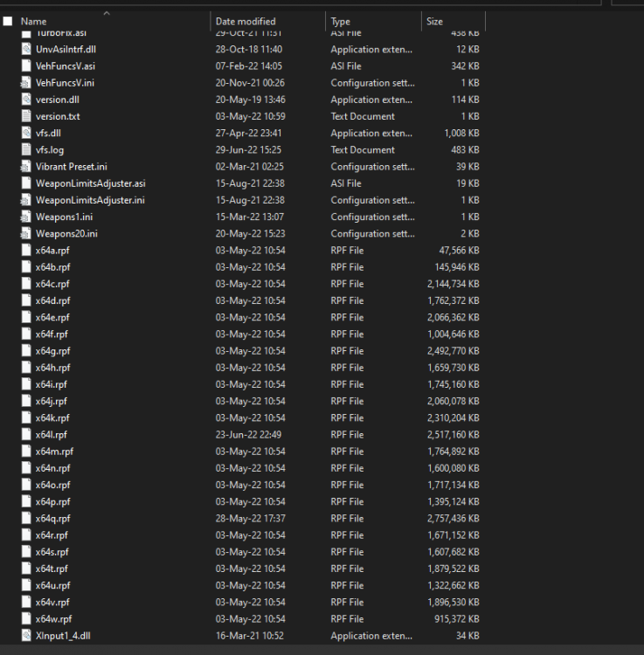Click Text Document type of version.txt
The image size is (644, 655).
pyautogui.click(x=363, y=116)
